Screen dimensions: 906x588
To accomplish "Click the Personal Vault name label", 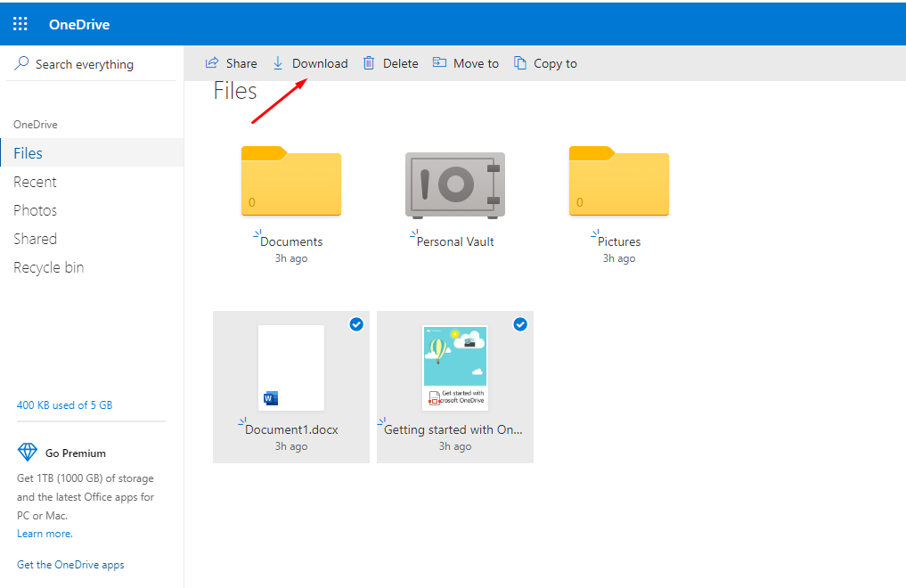I will [455, 241].
